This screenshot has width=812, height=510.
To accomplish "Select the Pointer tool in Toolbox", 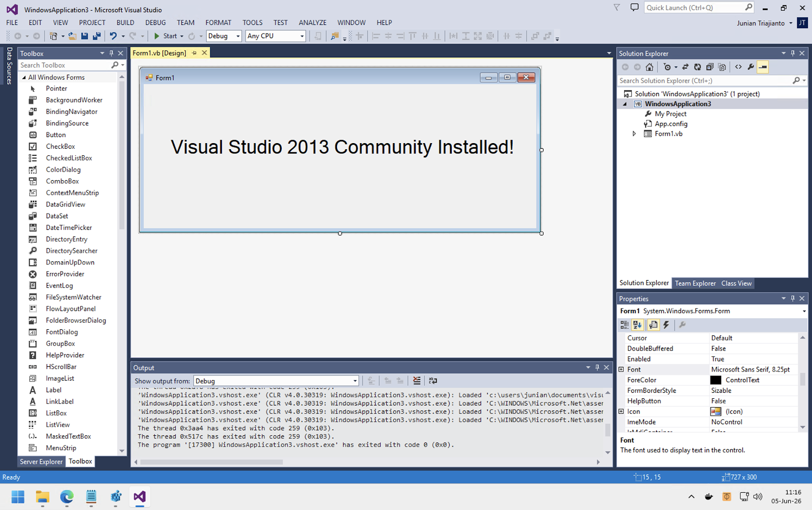I will tap(56, 89).
